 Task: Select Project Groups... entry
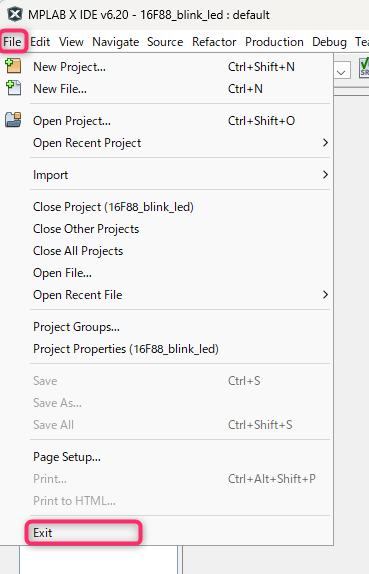(x=76, y=327)
